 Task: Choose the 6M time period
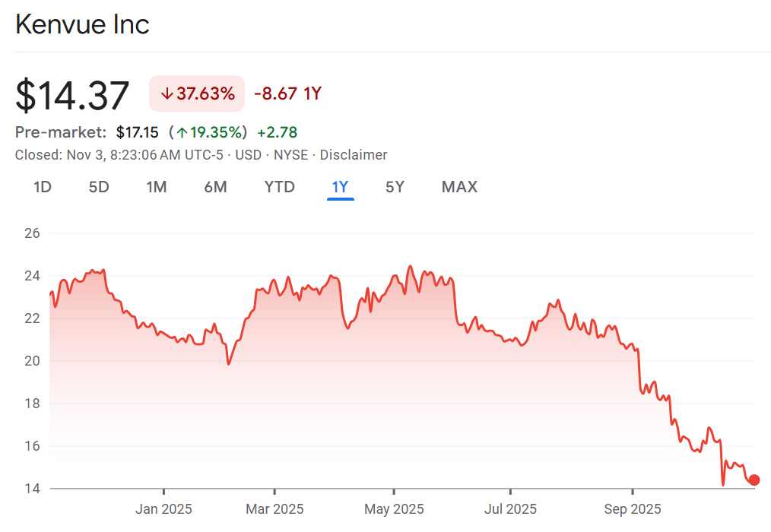(x=215, y=187)
